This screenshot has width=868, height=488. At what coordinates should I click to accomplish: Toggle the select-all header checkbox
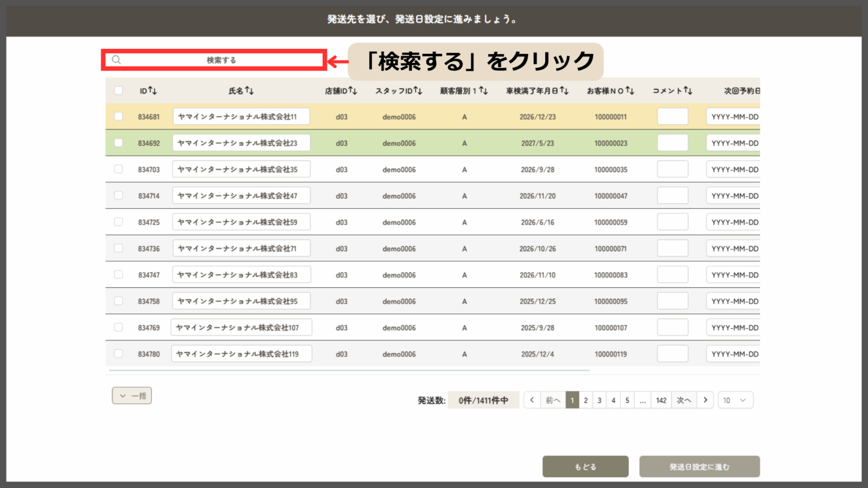pos(118,91)
